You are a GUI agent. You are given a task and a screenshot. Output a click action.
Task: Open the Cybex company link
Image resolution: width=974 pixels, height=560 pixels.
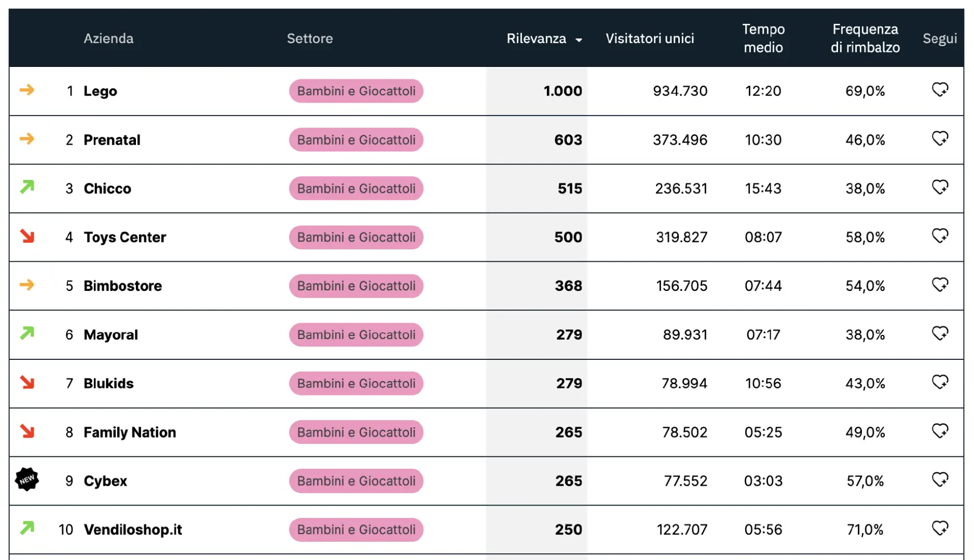click(x=105, y=481)
